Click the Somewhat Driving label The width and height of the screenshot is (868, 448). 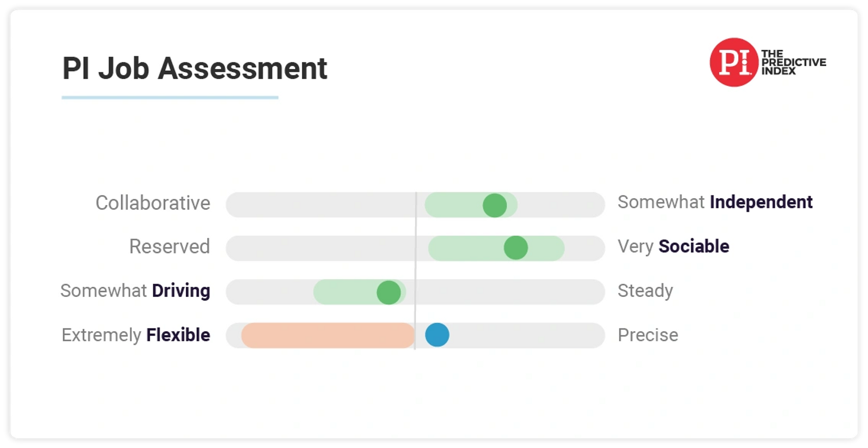[x=135, y=291]
